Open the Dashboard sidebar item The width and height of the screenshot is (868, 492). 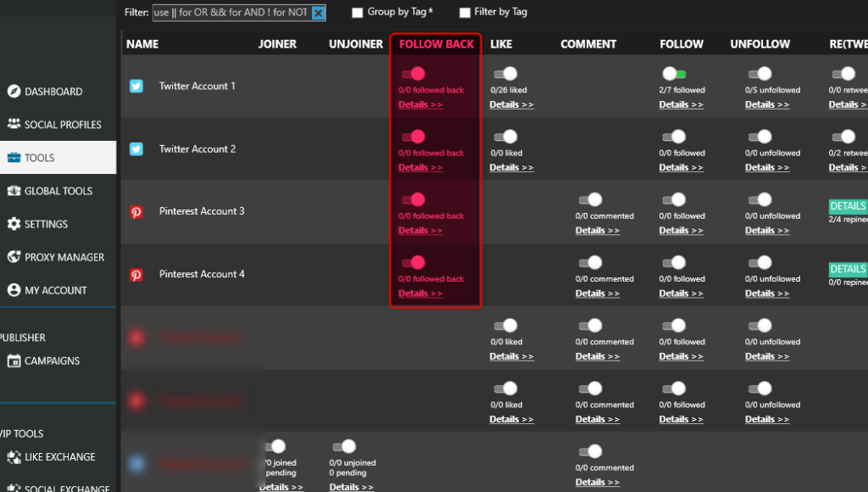coord(54,91)
